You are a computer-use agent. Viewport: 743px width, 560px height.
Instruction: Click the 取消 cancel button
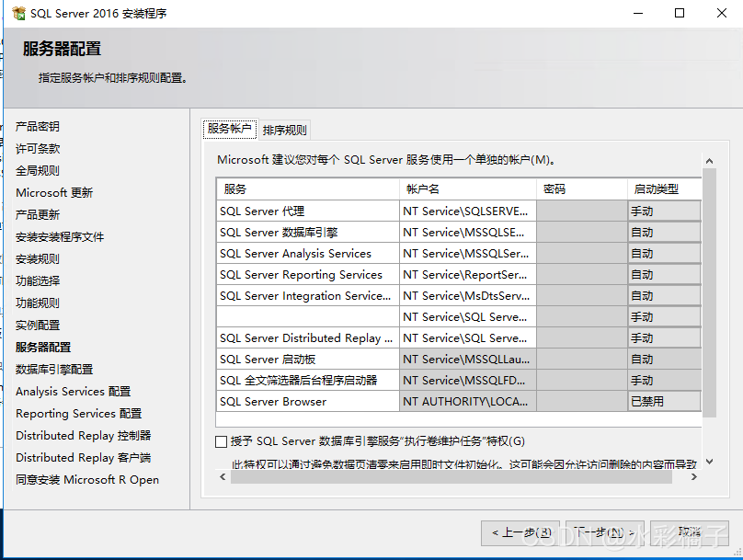pos(689,533)
